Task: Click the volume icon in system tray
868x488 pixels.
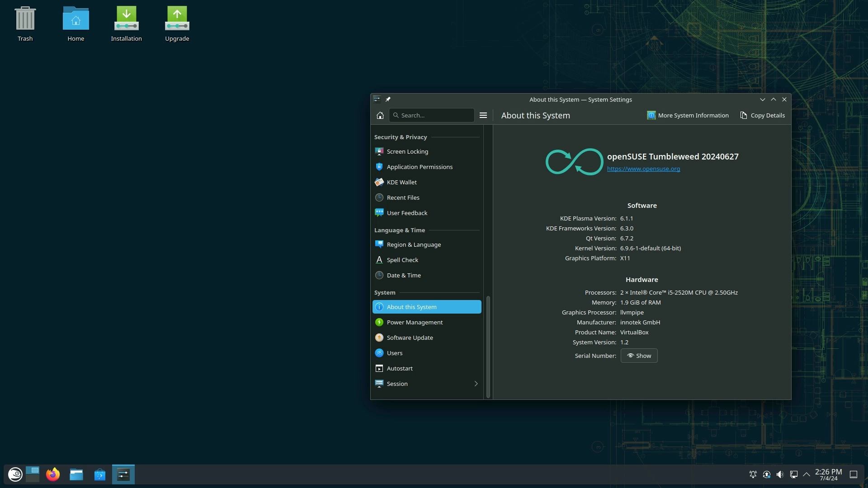Action: pos(780,474)
